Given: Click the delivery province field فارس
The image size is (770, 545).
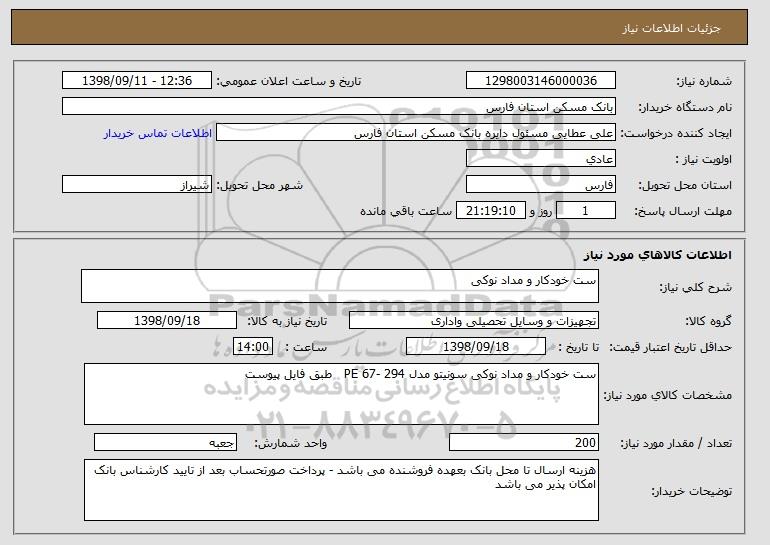Looking at the screenshot, I should tap(541, 185).
